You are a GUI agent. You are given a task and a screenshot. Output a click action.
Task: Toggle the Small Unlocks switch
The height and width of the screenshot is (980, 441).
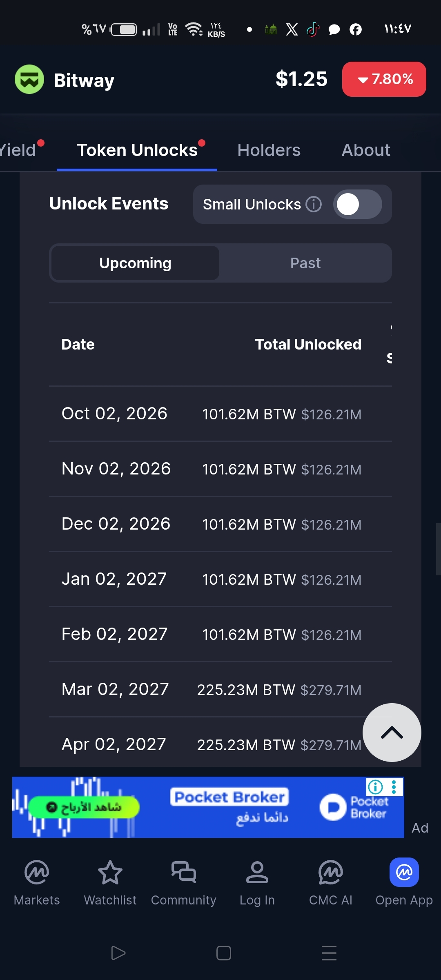[x=358, y=204]
